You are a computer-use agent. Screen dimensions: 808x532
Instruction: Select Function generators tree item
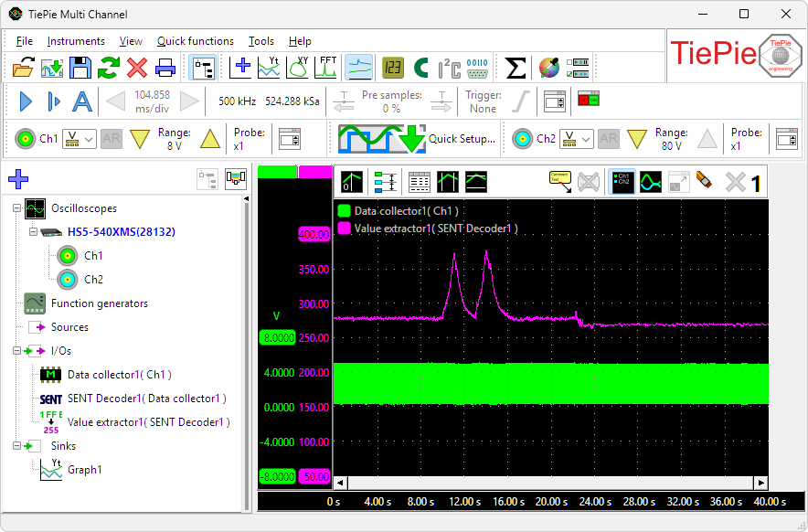pyautogui.click(x=100, y=303)
